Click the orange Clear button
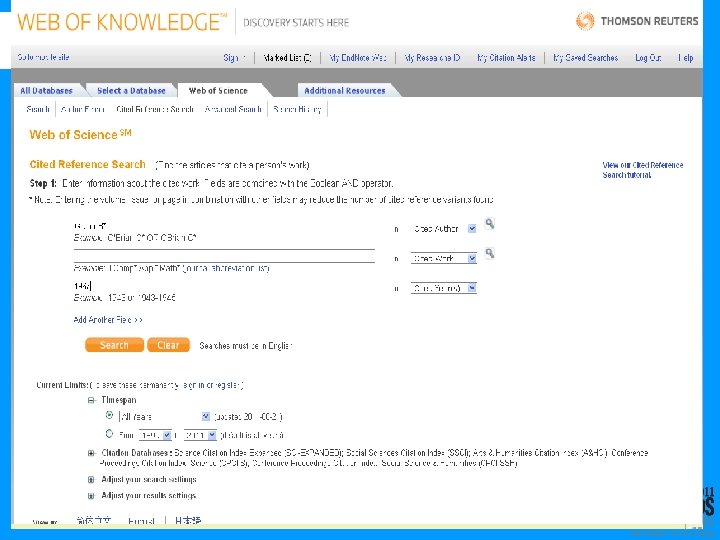 168,345
